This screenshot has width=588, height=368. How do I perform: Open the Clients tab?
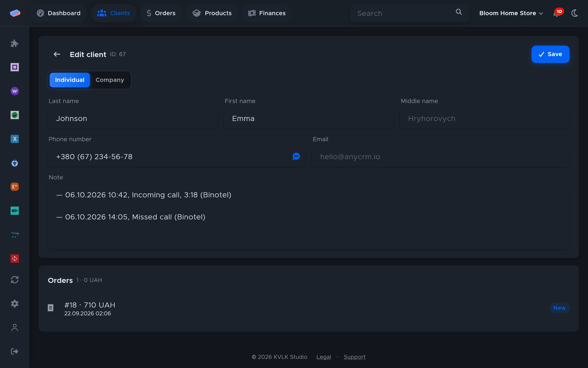pyautogui.click(x=113, y=13)
